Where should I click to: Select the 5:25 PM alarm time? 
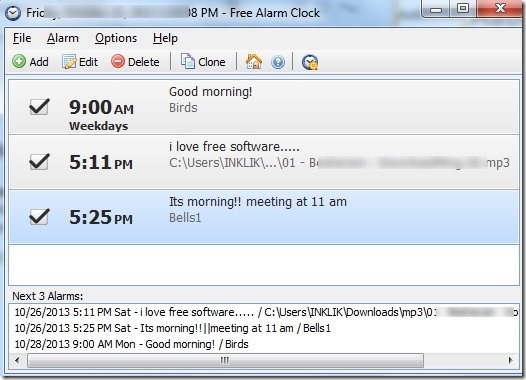pos(101,217)
